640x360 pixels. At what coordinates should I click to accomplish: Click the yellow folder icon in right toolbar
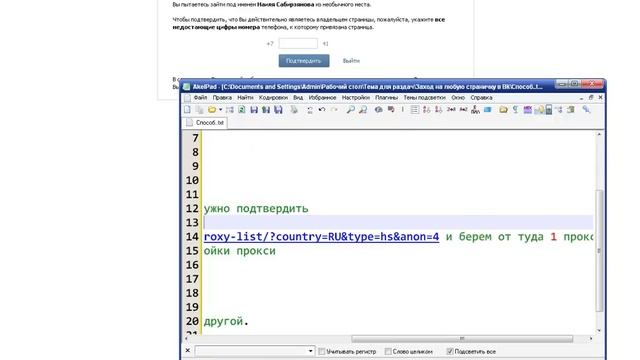pyautogui.click(x=503, y=110)
